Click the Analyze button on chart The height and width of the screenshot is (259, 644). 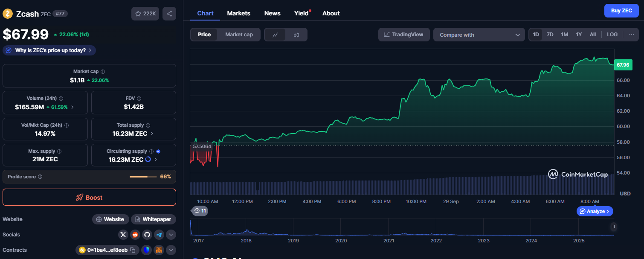[x=595, y=211]
